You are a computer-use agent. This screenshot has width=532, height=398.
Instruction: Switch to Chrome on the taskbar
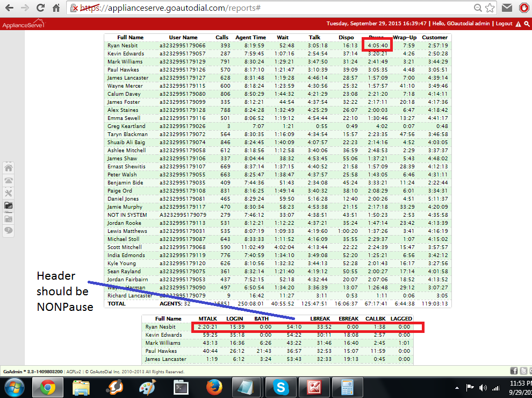(x=48, y=387)
